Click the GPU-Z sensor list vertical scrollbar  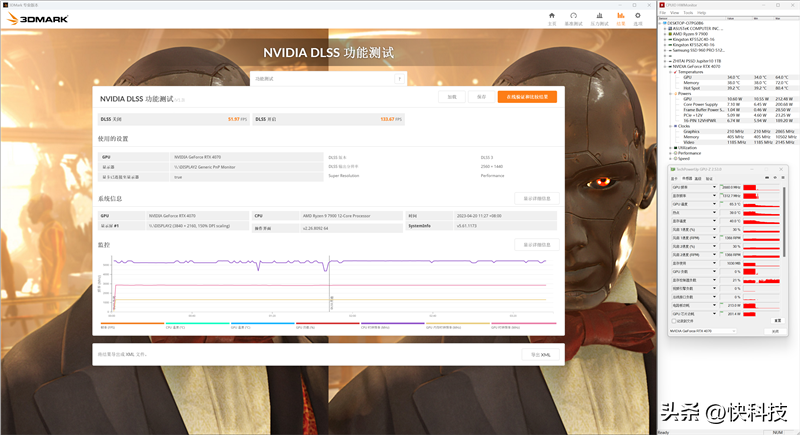(784, 221)
